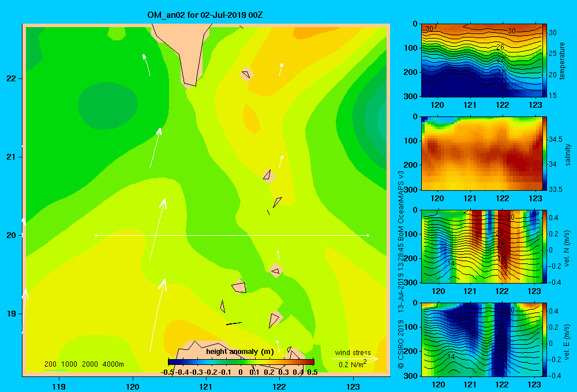Viewport: 577px width, 392px height.
Task: Click "34.5" on the salinity color scale
Action: click(556, 140)
